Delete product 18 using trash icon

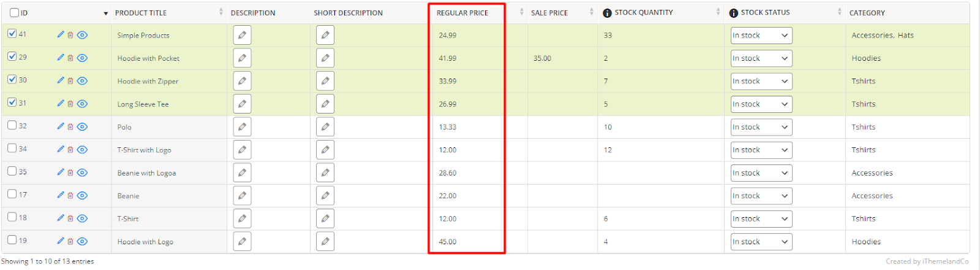[x=70, y=218]
